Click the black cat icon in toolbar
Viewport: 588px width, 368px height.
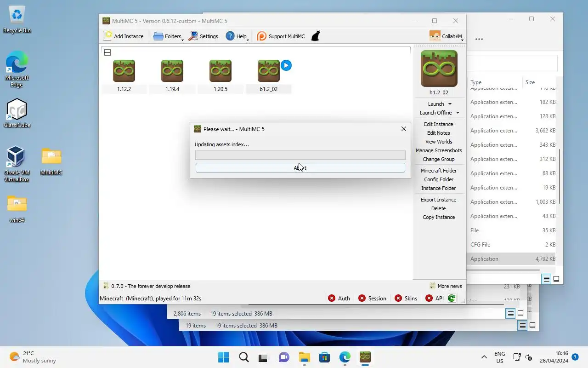(x=316, y=36)
